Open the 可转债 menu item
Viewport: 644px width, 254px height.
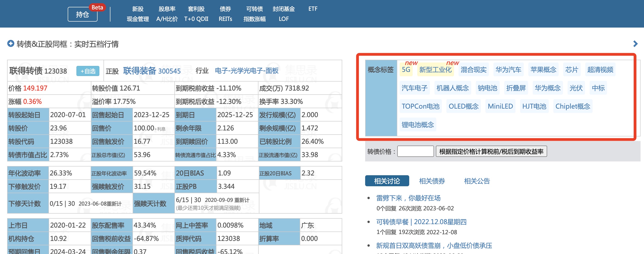pyautogui.click(x=254, y=9)
